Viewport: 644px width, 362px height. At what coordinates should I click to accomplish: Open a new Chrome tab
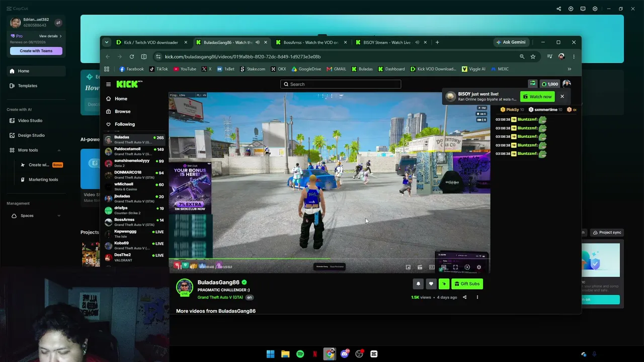(437, 42)
